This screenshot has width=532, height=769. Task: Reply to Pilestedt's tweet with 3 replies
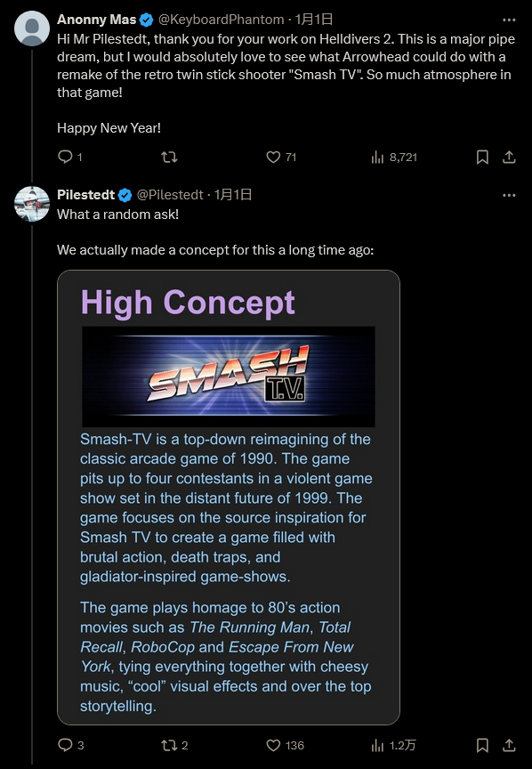point(65,745)
